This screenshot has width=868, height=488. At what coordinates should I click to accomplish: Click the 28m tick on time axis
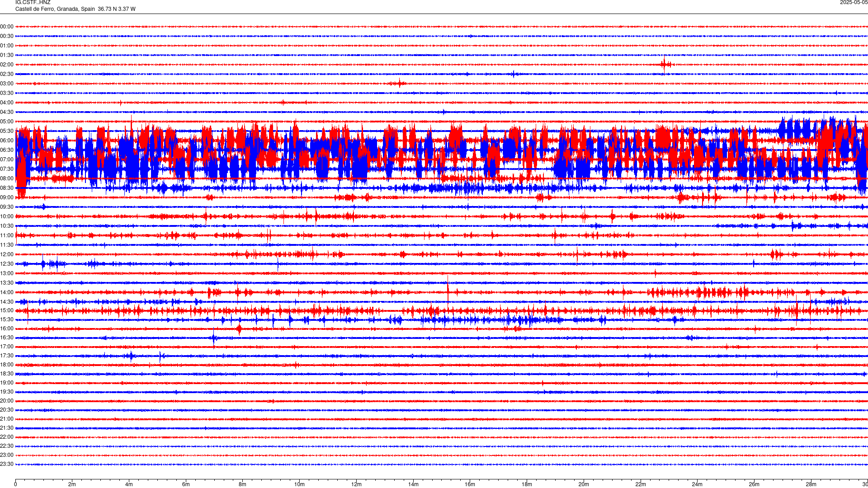click(811, 484)
